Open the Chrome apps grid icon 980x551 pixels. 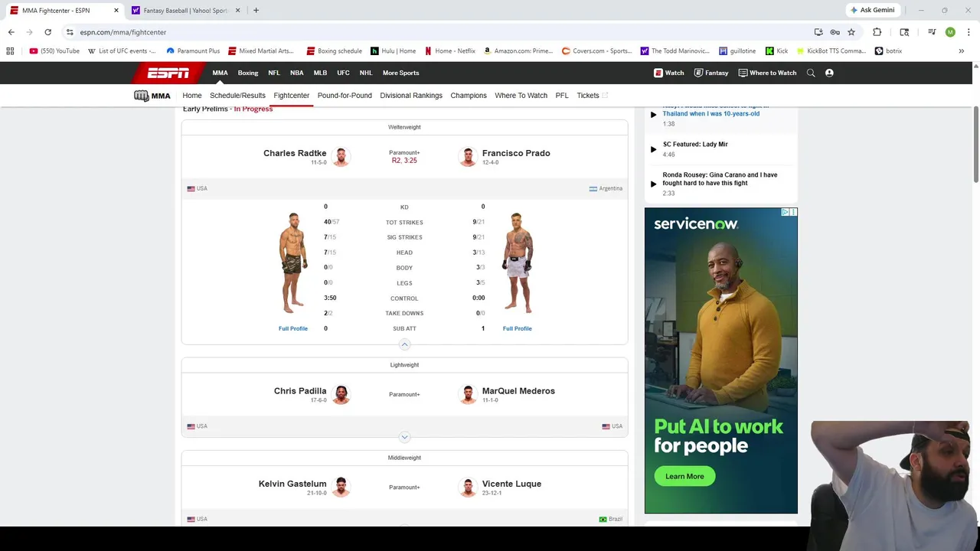(10, 51)
